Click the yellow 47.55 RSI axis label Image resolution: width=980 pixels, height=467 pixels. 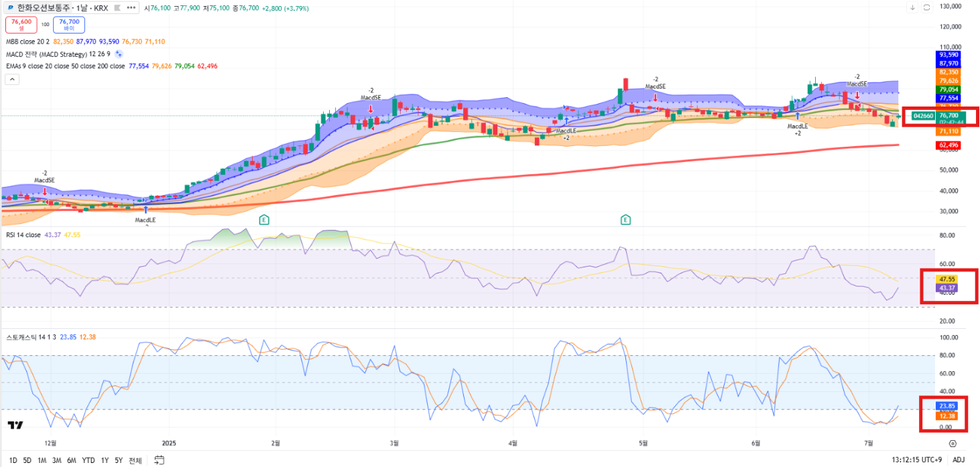[x=947, y=279]
